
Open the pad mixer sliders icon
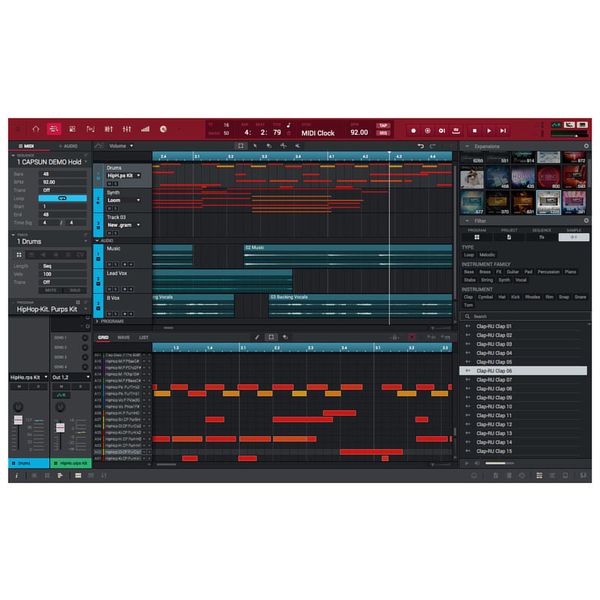pyautogui.click(x=127, y=129)
